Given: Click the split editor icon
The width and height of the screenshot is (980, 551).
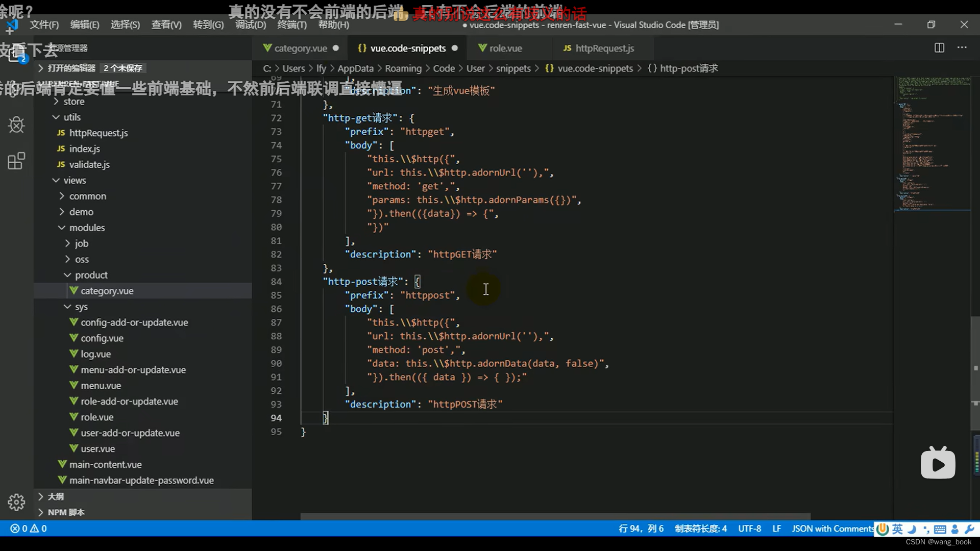Looking at the screenshot, I should 939,48.
